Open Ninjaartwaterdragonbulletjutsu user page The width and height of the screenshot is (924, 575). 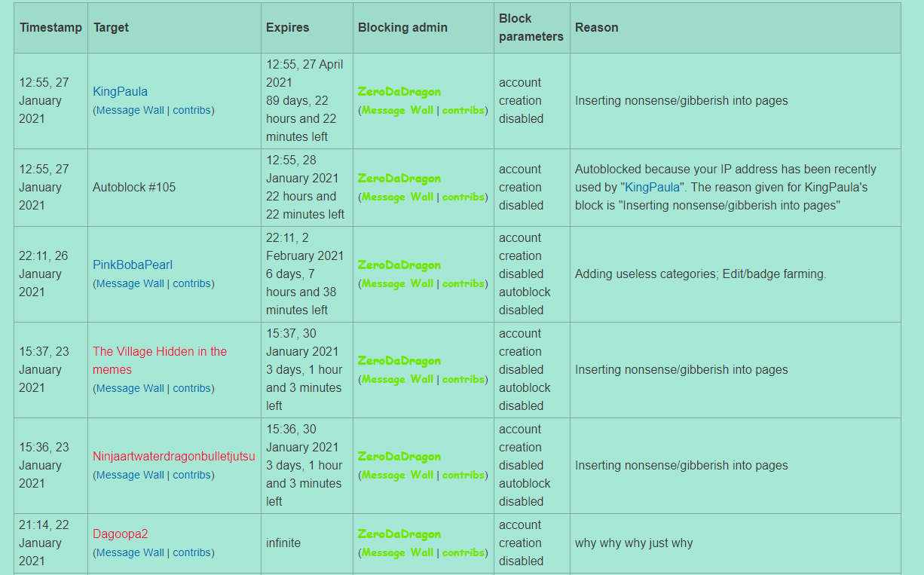173,456
